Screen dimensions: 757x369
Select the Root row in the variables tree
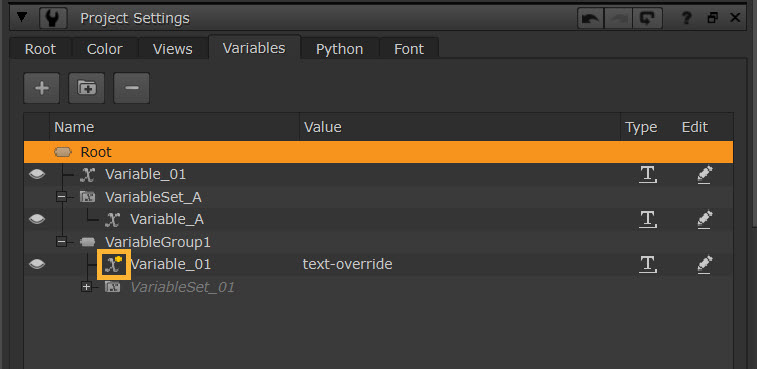point(378,152)
